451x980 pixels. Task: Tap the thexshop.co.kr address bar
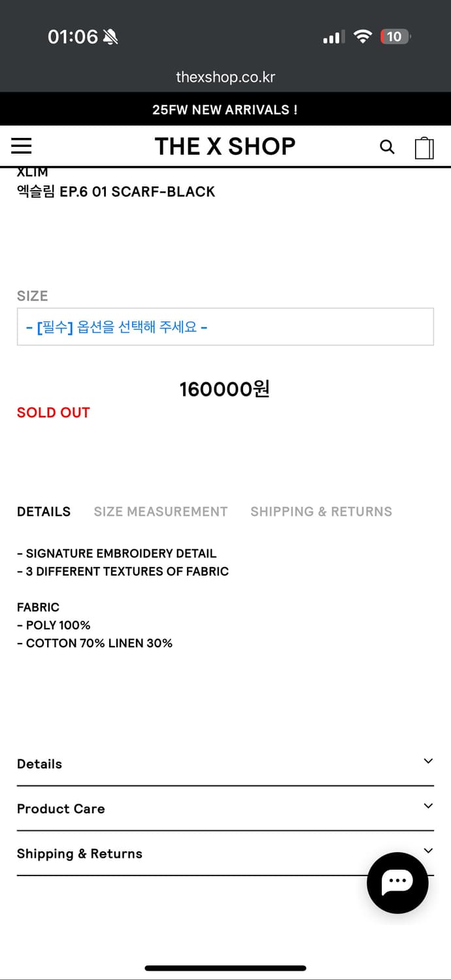pos(225,77)
